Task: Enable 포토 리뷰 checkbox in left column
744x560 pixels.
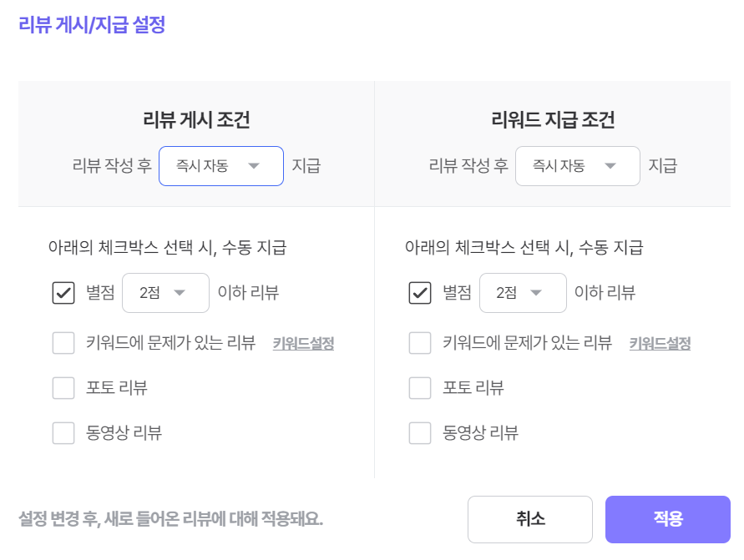Action: (x=63, y=388)
